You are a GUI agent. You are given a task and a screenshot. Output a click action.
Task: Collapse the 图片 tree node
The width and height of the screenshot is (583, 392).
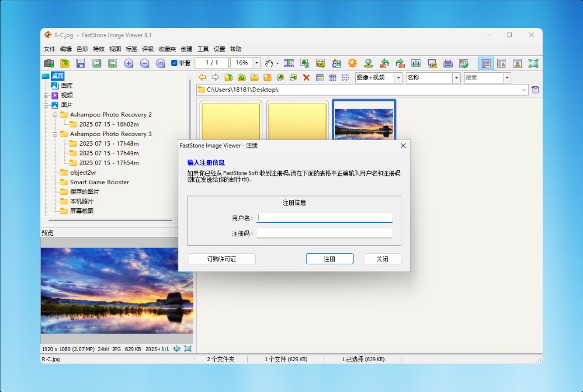46,105
